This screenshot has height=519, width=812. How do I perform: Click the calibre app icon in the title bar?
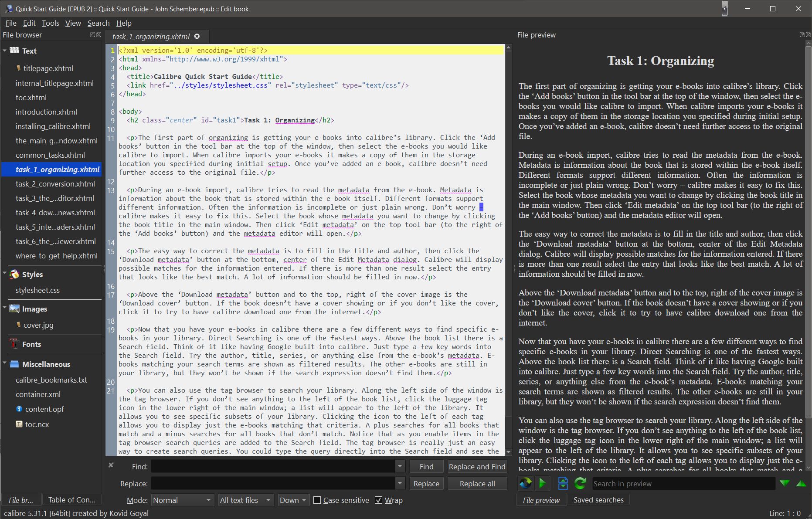[x=8, y=9]
